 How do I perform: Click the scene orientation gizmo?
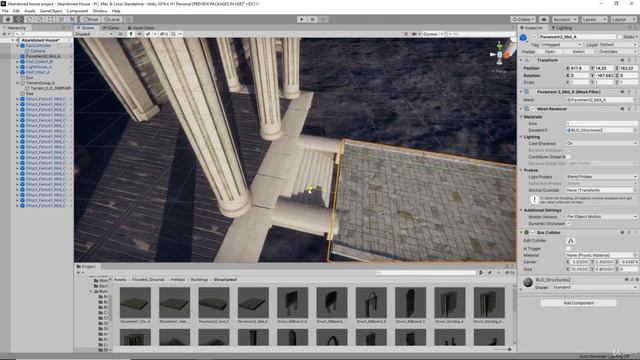tap(500, 53)
